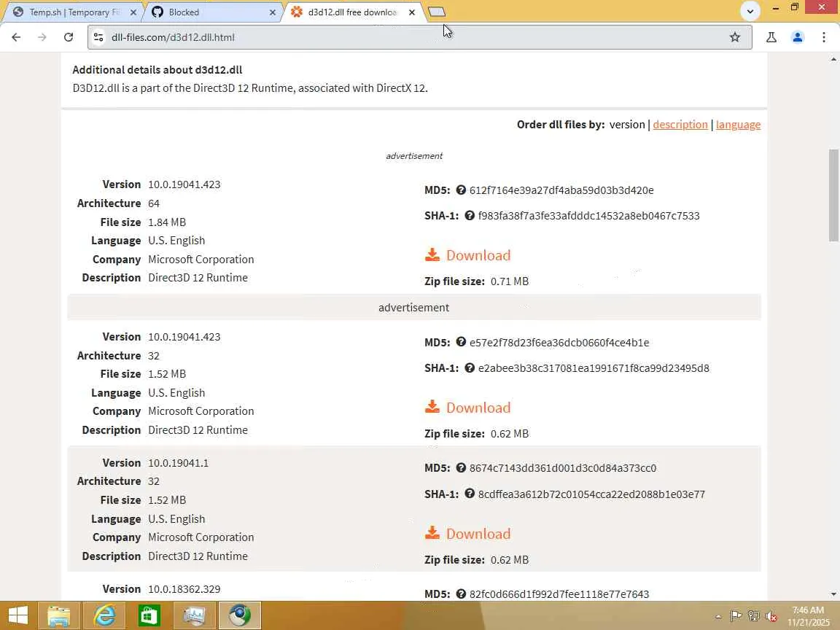Bookmark this page with the star
Screen dimensions: 840x630
coord(734,37)
